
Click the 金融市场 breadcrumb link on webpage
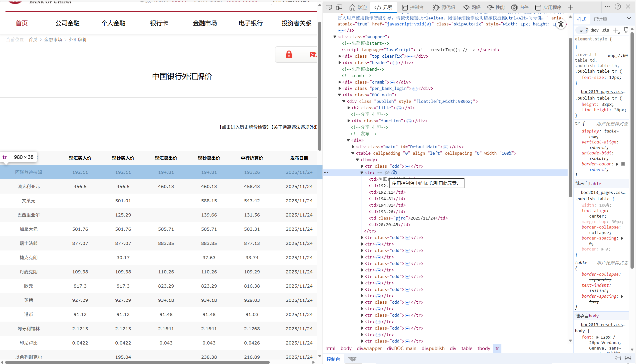[53, 39]
